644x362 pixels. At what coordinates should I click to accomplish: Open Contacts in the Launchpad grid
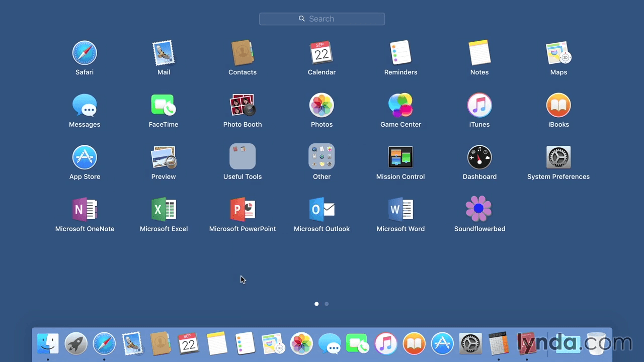pos(243,53)
